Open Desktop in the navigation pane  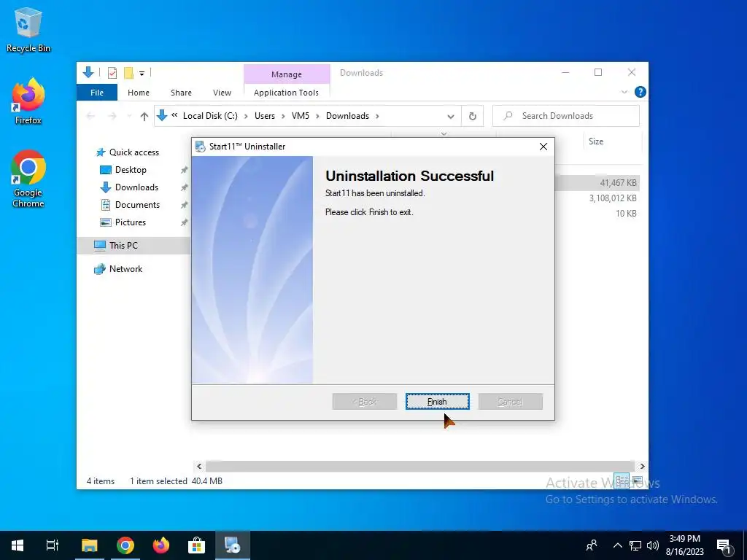click(131, 169)
